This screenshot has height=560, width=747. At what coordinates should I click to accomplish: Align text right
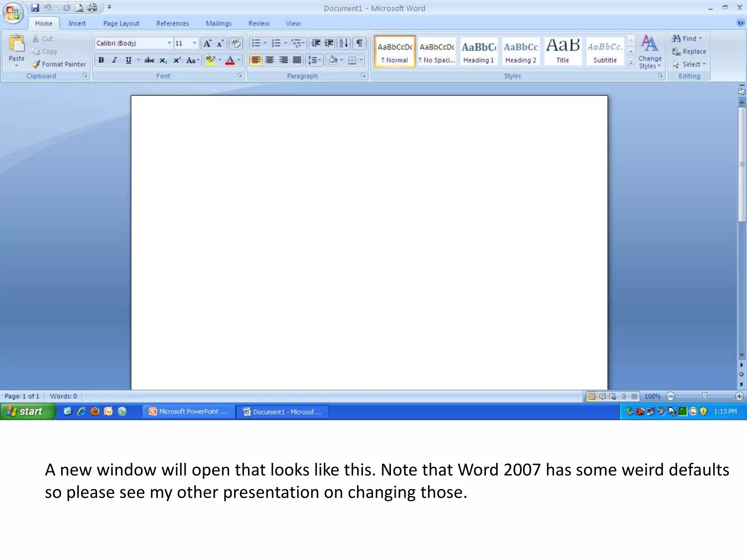pos(283,60)
